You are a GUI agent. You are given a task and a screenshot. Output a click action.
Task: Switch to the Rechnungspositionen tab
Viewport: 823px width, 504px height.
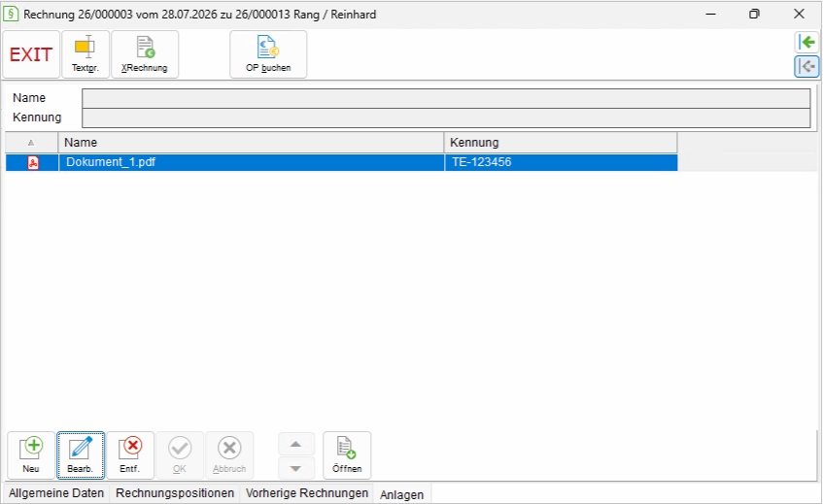[175, 493]
